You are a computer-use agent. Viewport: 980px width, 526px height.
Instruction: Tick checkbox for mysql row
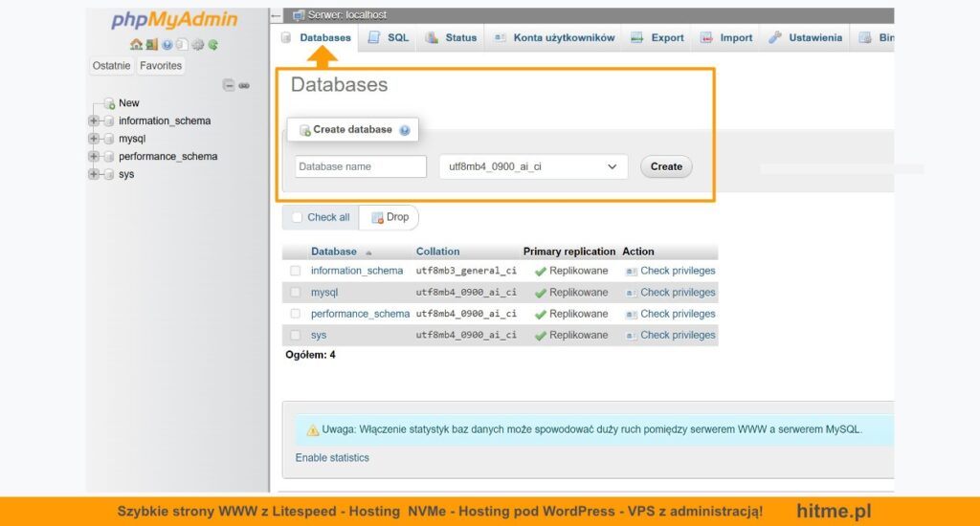point(295,292)
